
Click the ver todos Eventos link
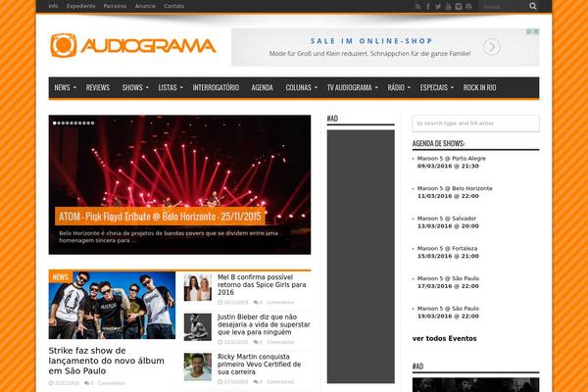point(444,338)
